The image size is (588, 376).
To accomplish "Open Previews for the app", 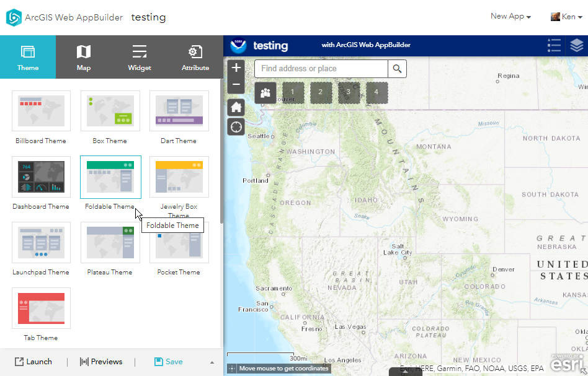I will click(x=101, y=361).
